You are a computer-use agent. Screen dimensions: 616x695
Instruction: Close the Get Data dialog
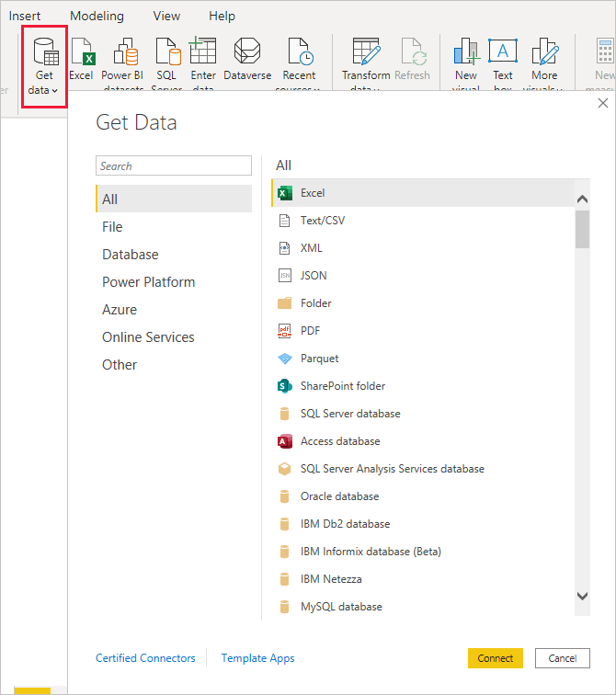(x=601, y=103)
